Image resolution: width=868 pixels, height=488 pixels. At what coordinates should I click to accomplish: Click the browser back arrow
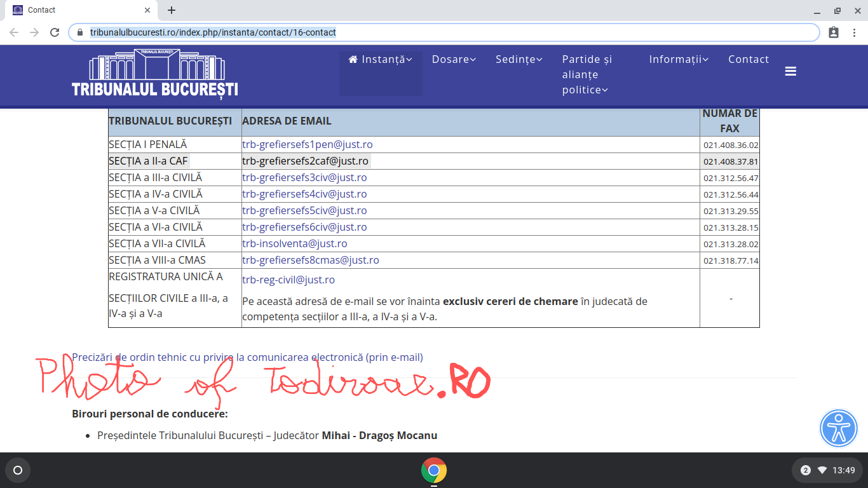click(x=14, y=32)
